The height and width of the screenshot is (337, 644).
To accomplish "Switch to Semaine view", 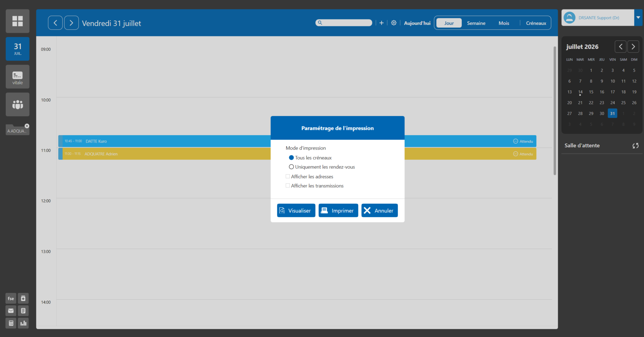I will click(476, 23).
